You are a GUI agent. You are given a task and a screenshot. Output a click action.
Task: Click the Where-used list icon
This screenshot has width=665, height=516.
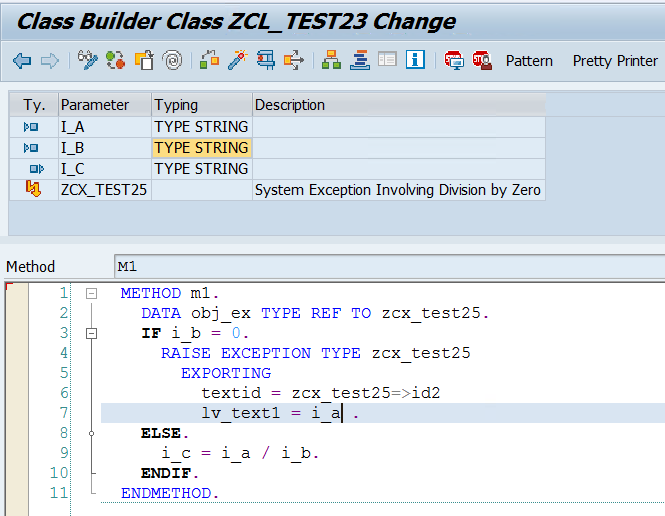[210, 60]
